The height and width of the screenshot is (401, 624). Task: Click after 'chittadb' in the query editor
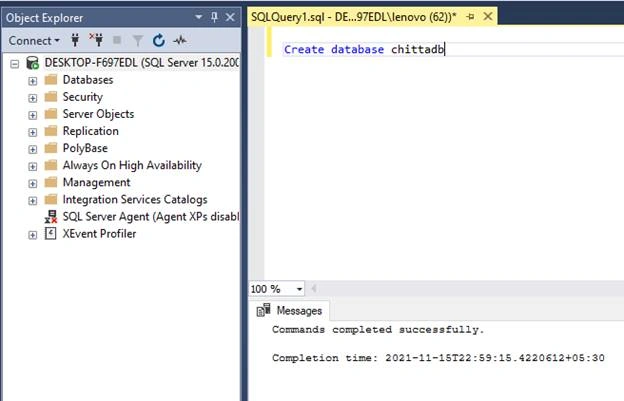tap(445, 49)
